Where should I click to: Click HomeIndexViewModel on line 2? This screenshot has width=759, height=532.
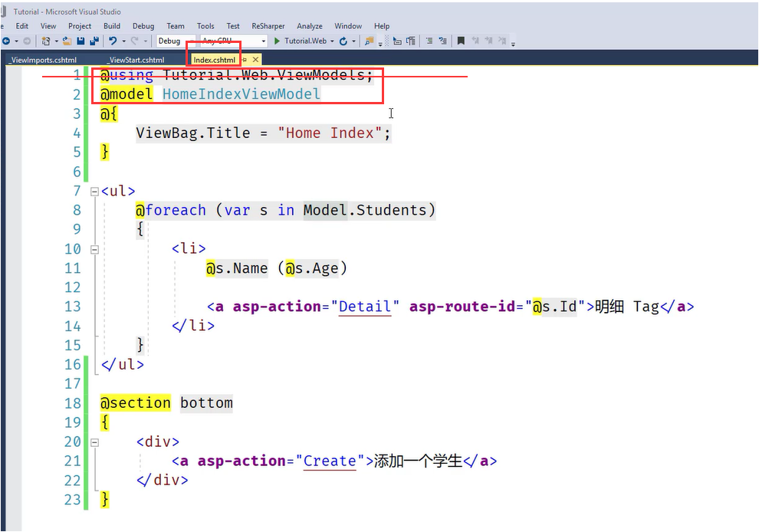click(x=241, y=94)
